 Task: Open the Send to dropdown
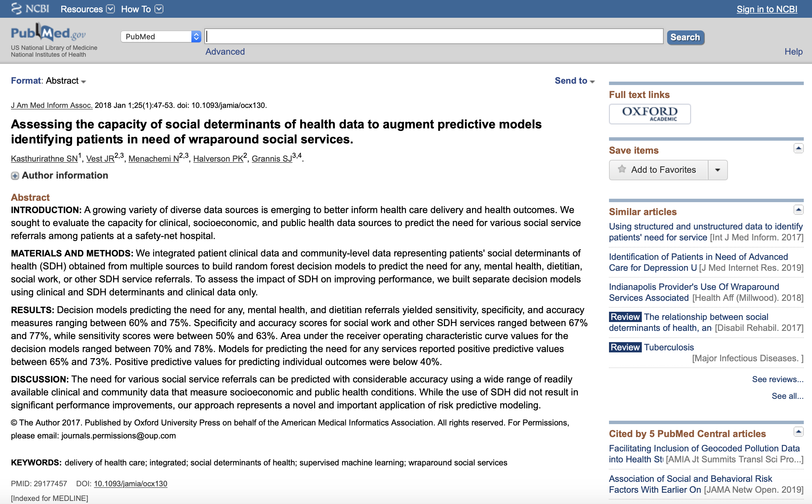click(575, 81)
